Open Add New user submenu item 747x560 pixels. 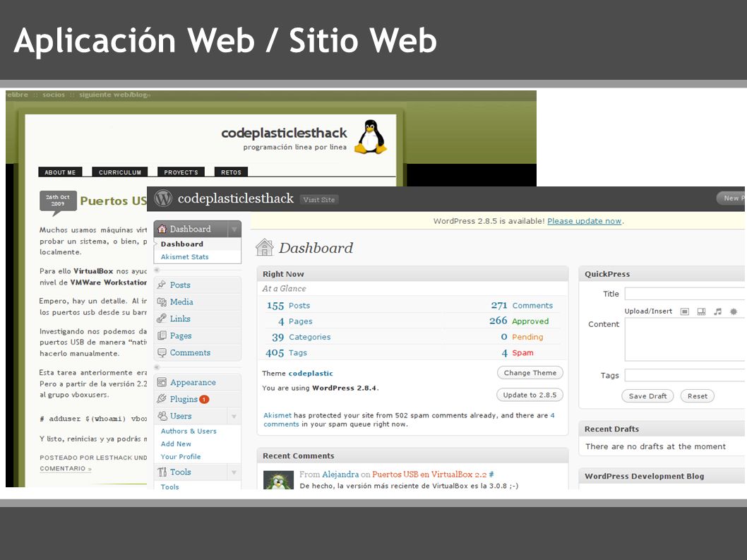tap(176, 443)
